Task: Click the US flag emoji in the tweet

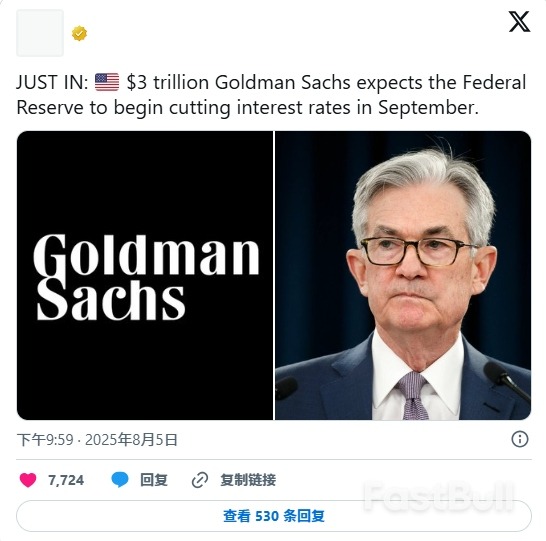Action: 107,82
